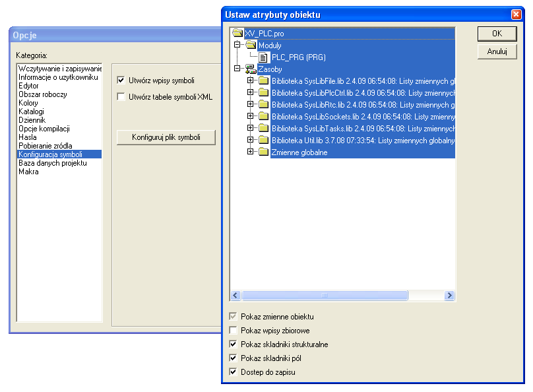Close the Ustaw atrybuty obiektu dialog
Image resolution: width=533 pixels, height=392 pixels.
pos(516,15)
